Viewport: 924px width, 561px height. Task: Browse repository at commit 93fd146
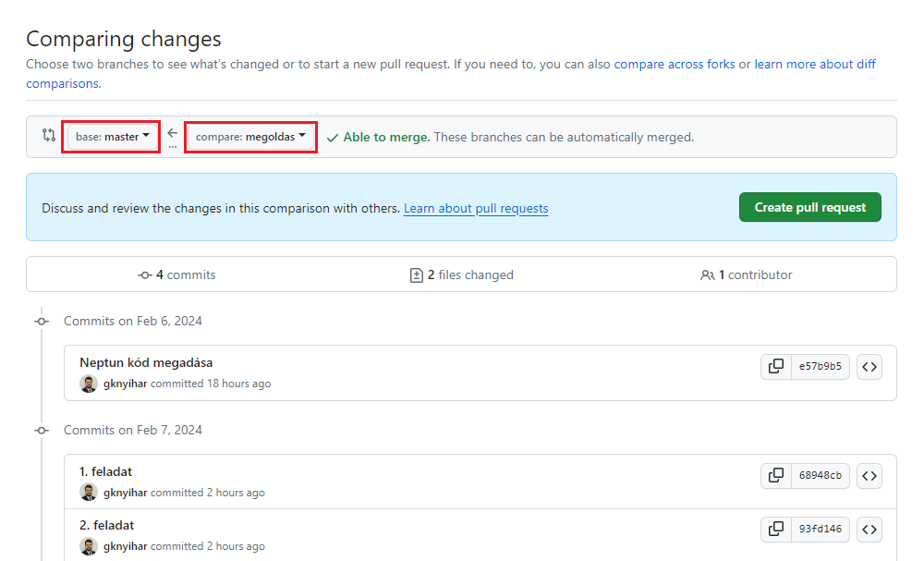[869, 530]
